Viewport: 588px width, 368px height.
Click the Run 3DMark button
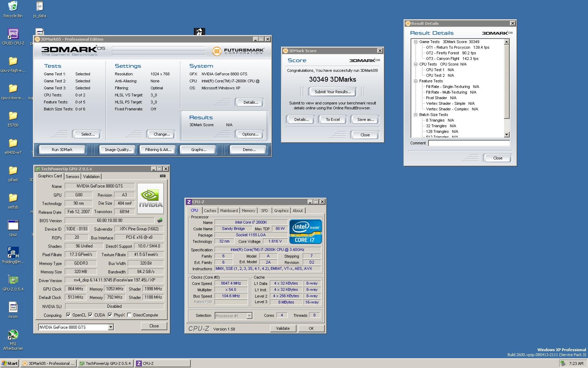(x=62, y=150)
